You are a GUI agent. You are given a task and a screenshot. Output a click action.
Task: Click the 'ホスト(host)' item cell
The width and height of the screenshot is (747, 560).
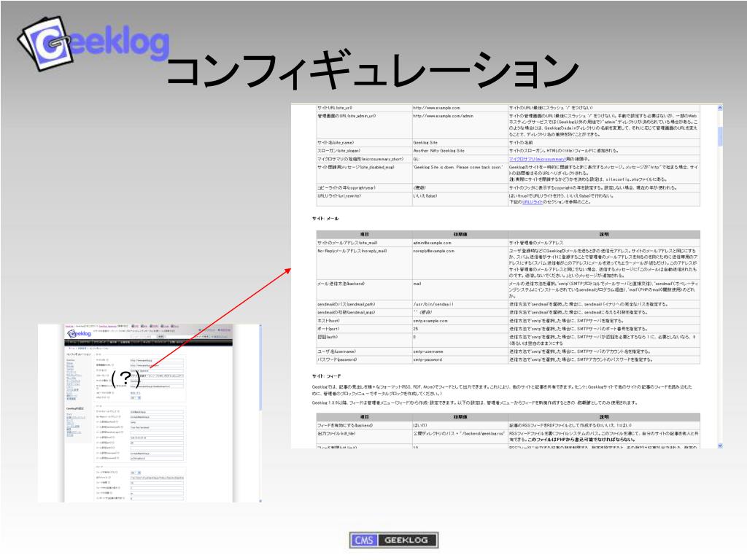[x=364, y=321]
